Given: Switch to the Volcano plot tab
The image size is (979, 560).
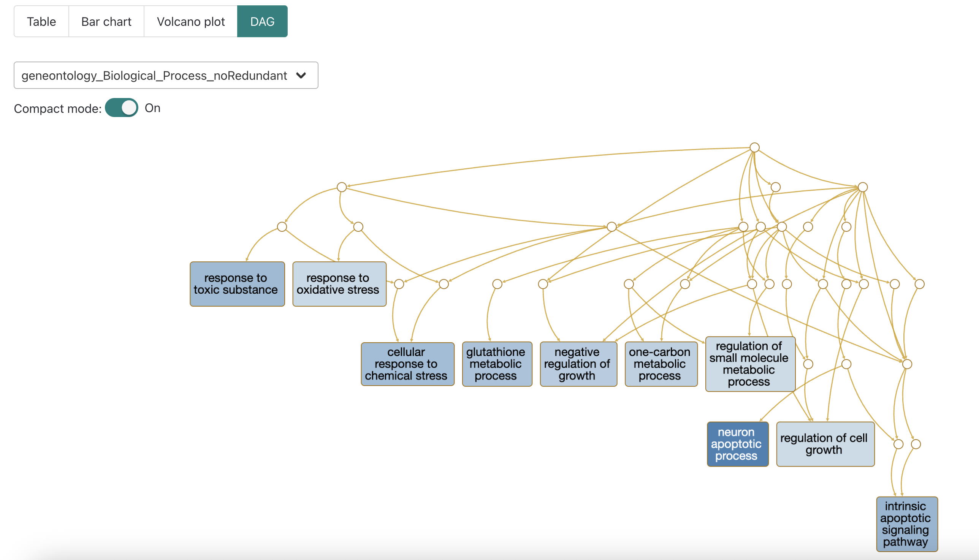Looking at the screenshot, I should click(x=190, y=21).
